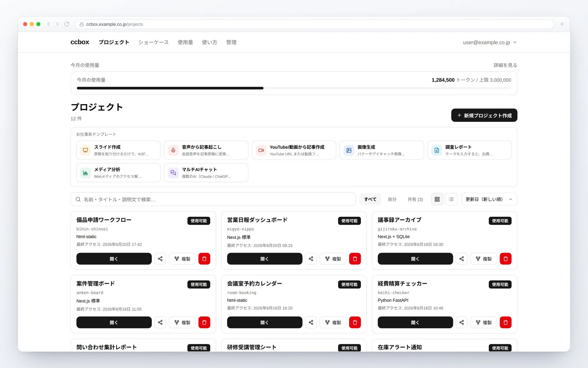Screen dimensions: 588x368
Task: Click 新規プロジェクト作成 button
Action: point(484,115)
